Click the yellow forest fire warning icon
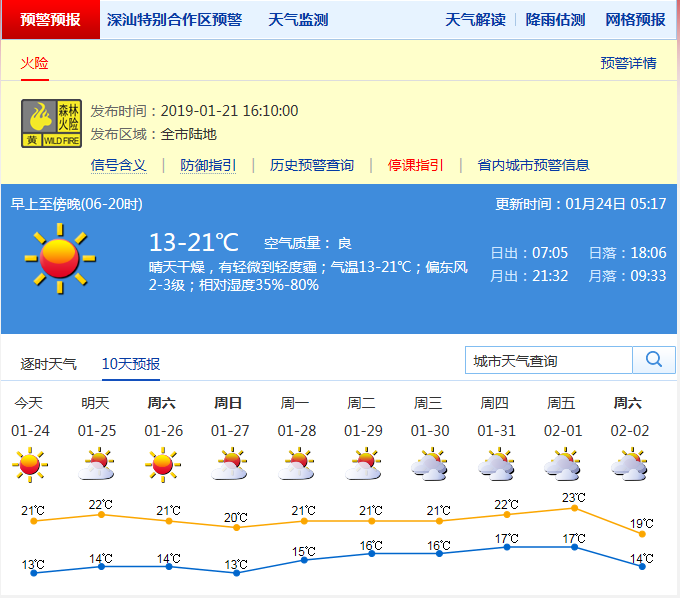 point(52,124)
